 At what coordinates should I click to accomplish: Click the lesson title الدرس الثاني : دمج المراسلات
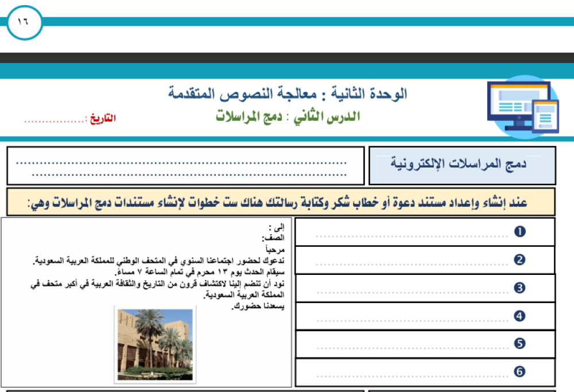pos(288,117)
